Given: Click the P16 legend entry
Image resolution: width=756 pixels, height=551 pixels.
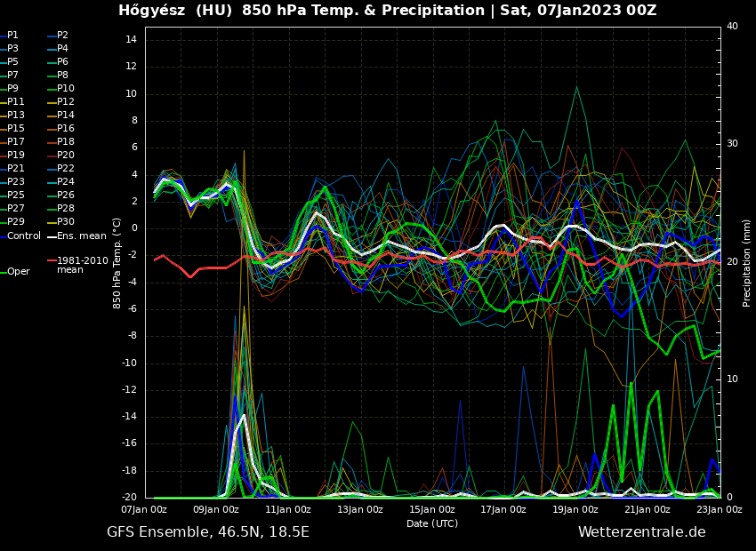Looking at the screenshot, I should 66,129.
